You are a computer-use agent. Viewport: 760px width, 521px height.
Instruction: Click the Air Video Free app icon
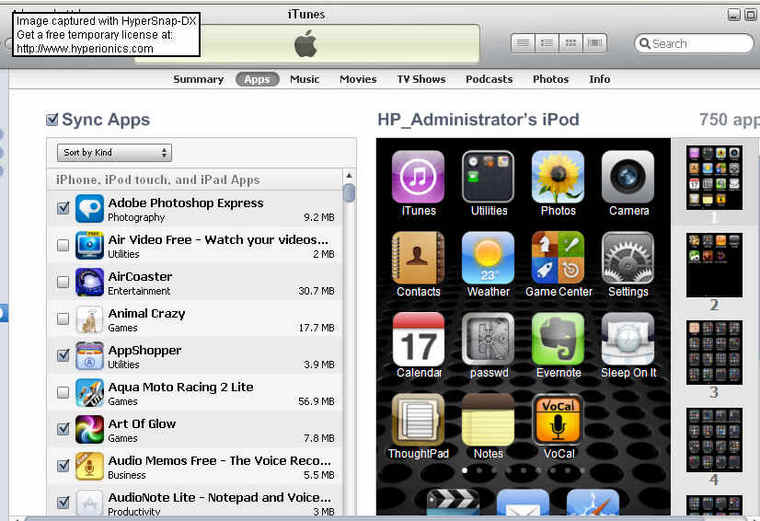click(90, 245)
